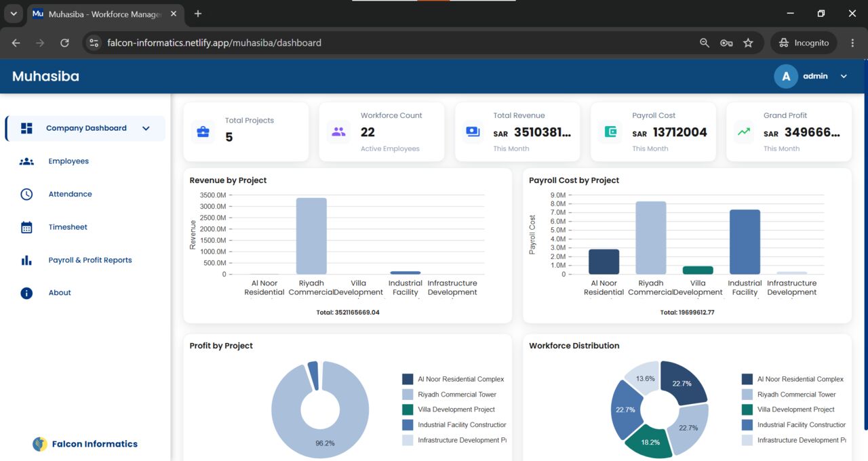
Task: Click the admin avatar circle
Action: (x=786, y=77)
